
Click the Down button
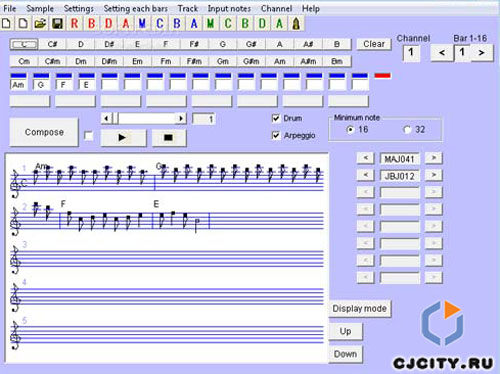[346, 354]
